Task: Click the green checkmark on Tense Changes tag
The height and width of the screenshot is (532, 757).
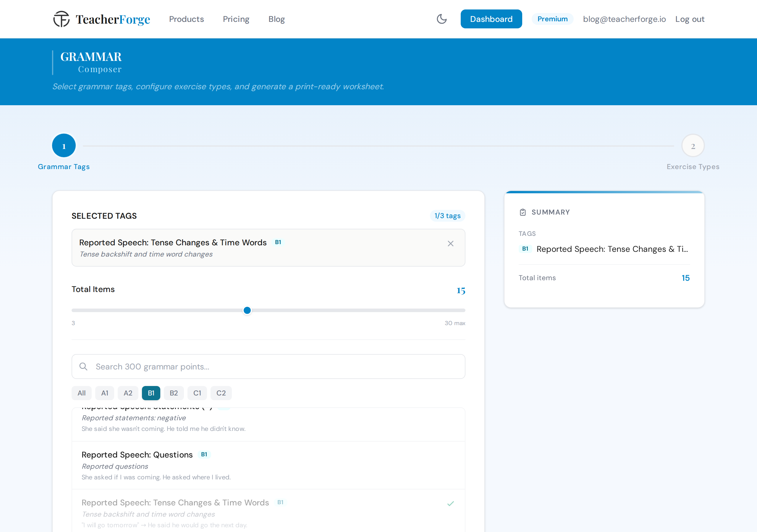Action: pyautogui.click(x=450, y=503)
